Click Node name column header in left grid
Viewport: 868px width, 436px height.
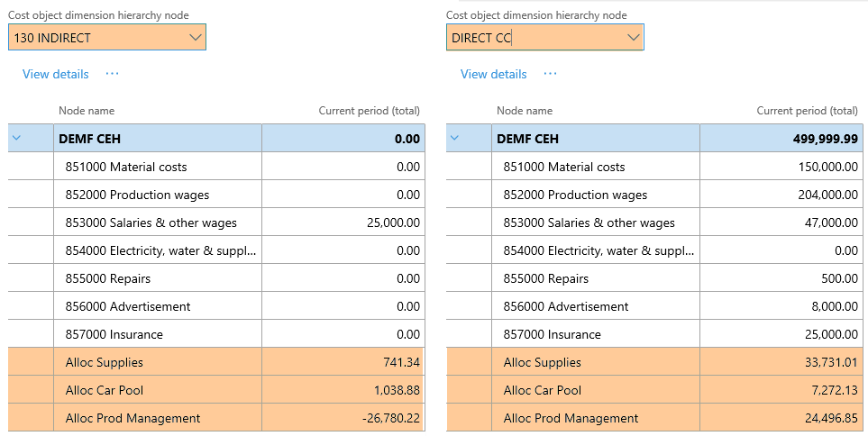[87, 111]
